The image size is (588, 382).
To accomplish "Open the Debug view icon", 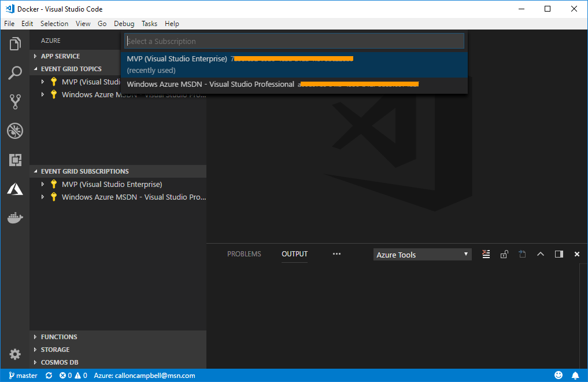I will click(x=15, y=131).
